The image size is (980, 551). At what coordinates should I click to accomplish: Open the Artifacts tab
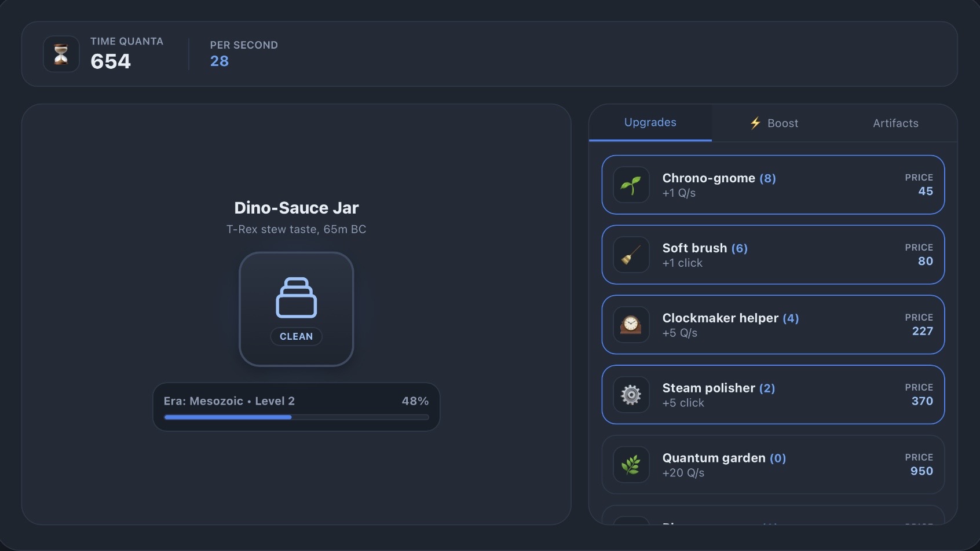point(895,123)
